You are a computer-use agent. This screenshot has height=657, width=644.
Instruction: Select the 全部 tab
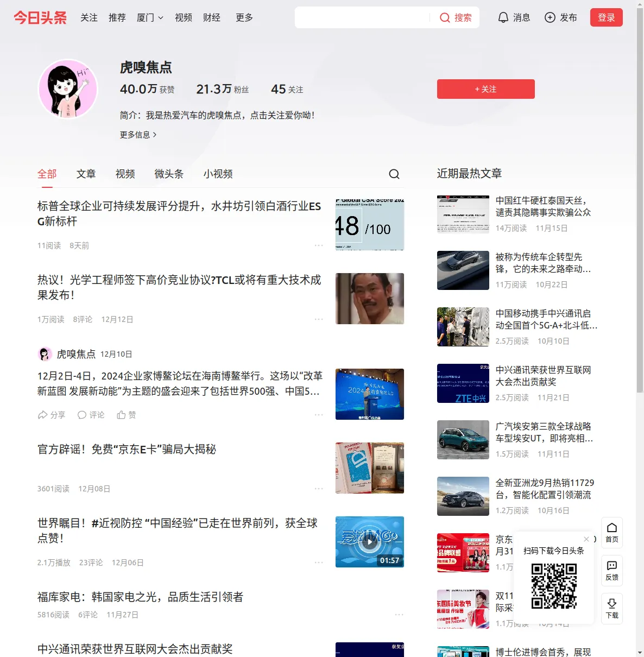point(47,174)
